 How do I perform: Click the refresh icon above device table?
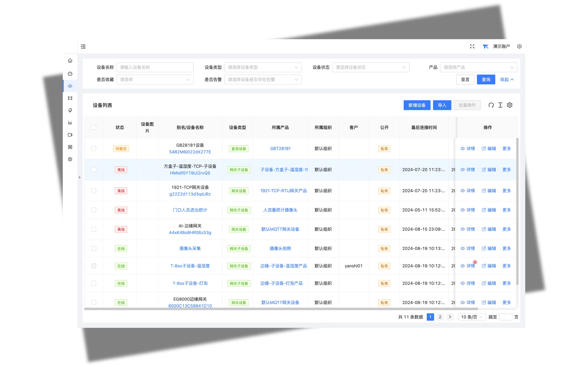pos(491,105)
